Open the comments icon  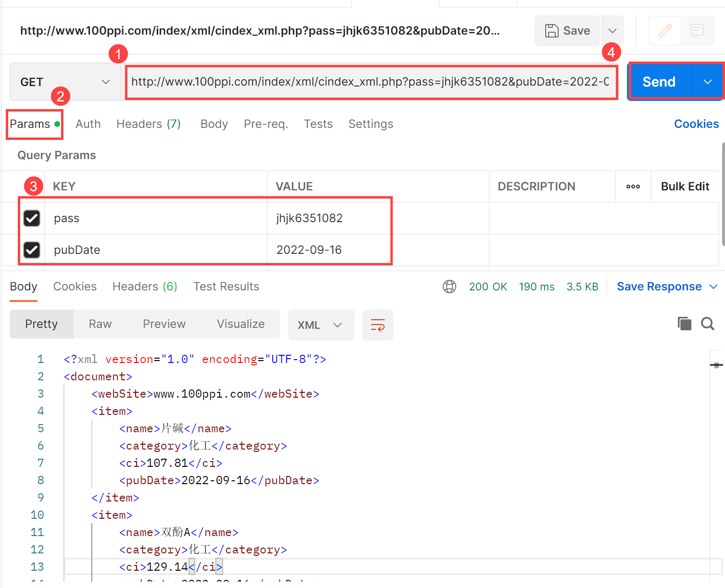(x=697, y=31)
